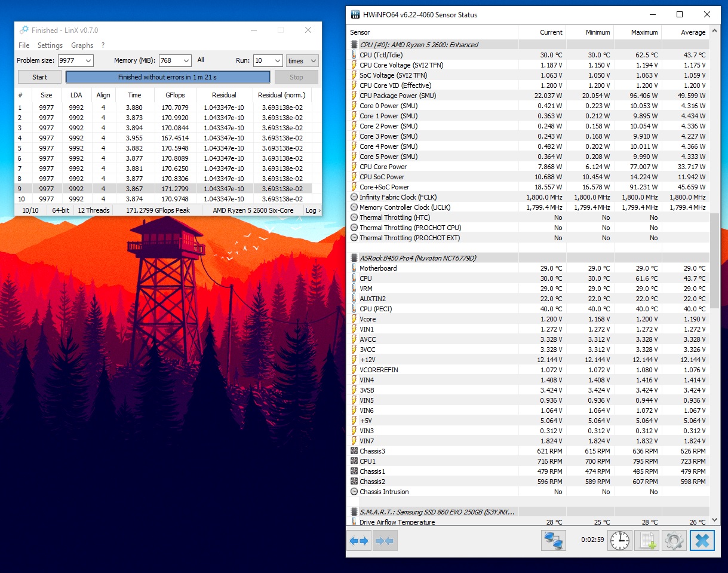Click the thermometer icon beside Motherboard

point(354,268)
